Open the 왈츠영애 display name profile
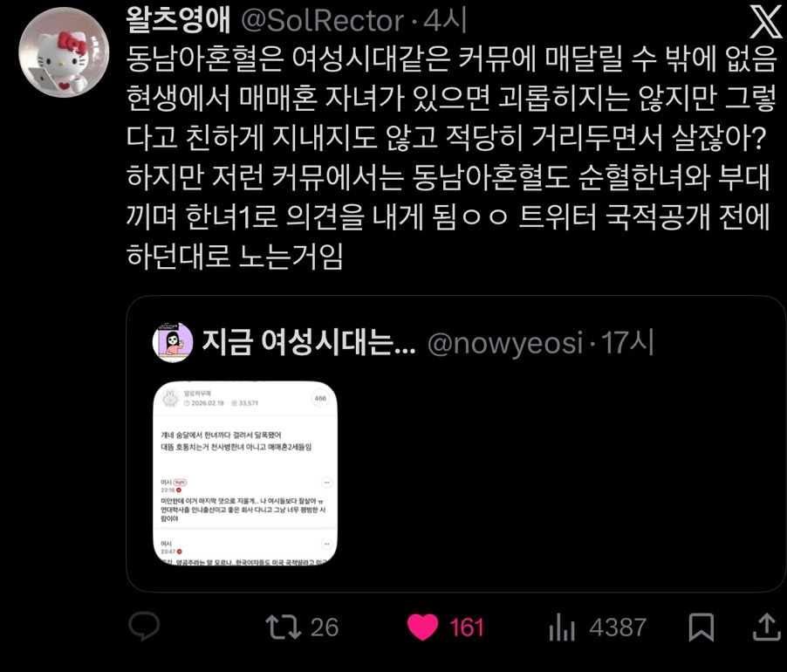This screenshot has width=787, height=672. point(178,20)
